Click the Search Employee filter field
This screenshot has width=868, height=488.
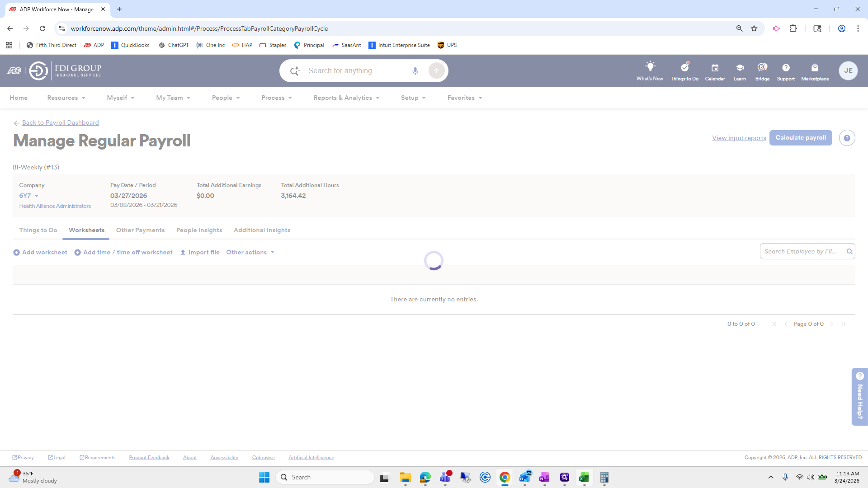tap(801, 252)
